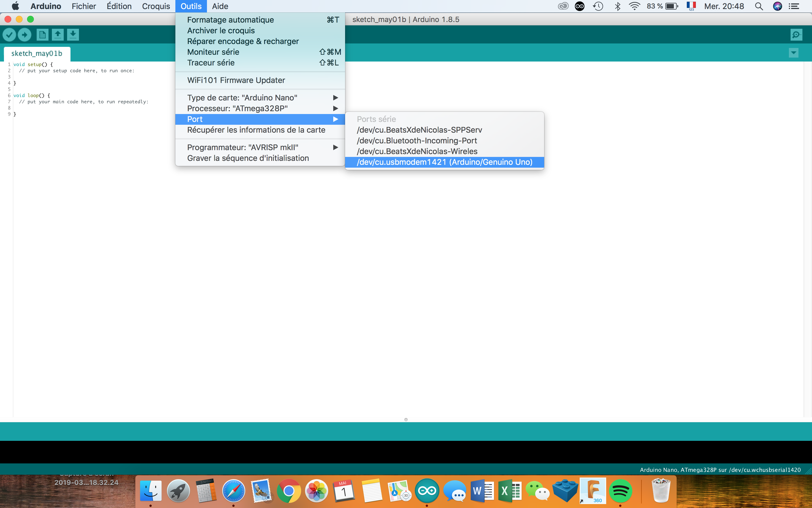Click the battery status indicator
Screen dimensions: 812x508
pos(663,6)
